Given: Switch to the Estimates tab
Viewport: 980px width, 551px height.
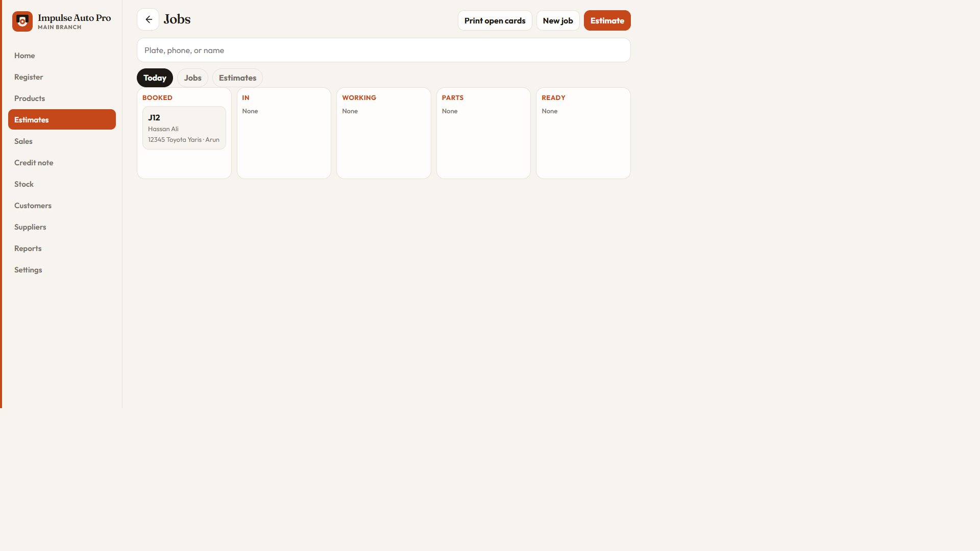Looking at the screenshot, I should tap(237, 78).
